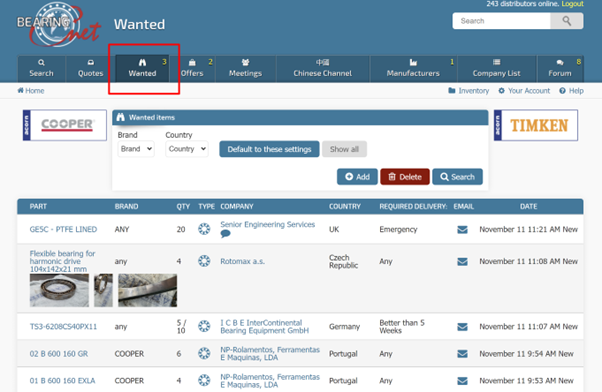The width and height of the screenshot is (602, 392).
Task: Select the Wanted tab
Action: point(142,69)
